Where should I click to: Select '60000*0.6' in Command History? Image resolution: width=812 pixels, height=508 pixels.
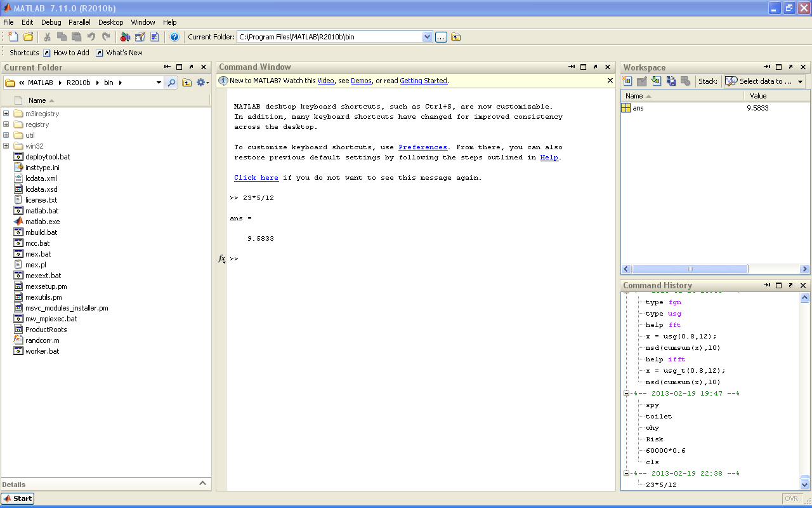click(665, 451)
